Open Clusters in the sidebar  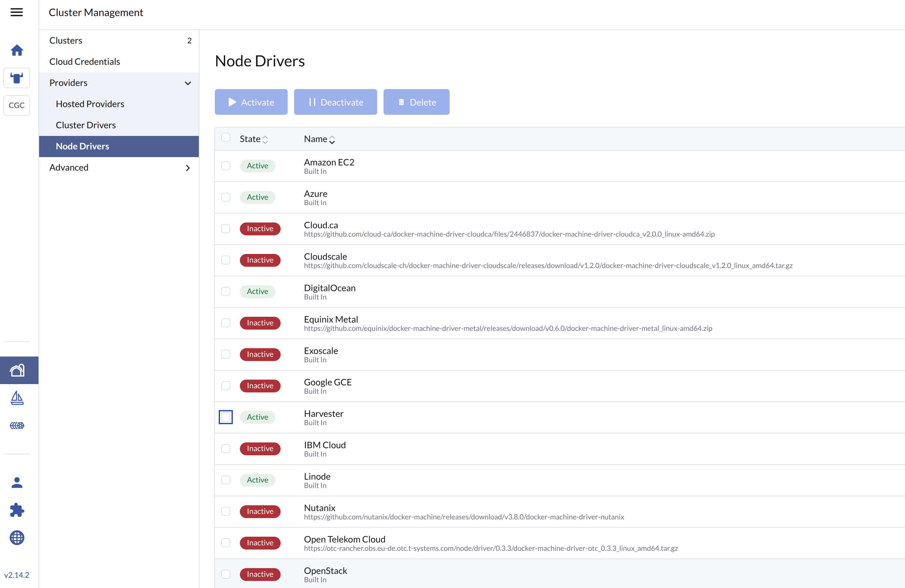pyautogui.click(x=119, y=40)
